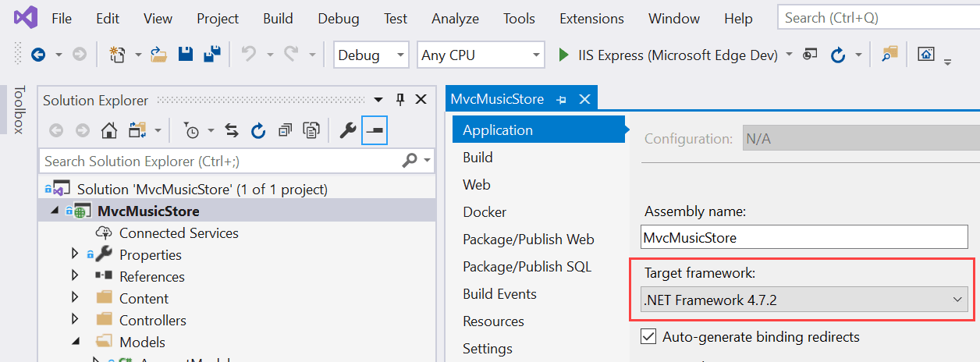
Task: Open the New Project dropdown arrow
Action: [x=138, y=55]
